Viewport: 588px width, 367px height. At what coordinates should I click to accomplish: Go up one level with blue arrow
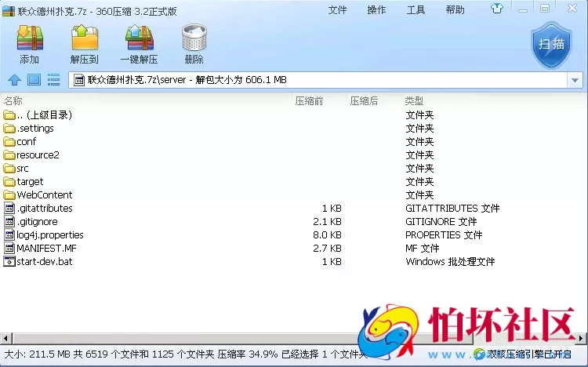click(x=15, y=79)
